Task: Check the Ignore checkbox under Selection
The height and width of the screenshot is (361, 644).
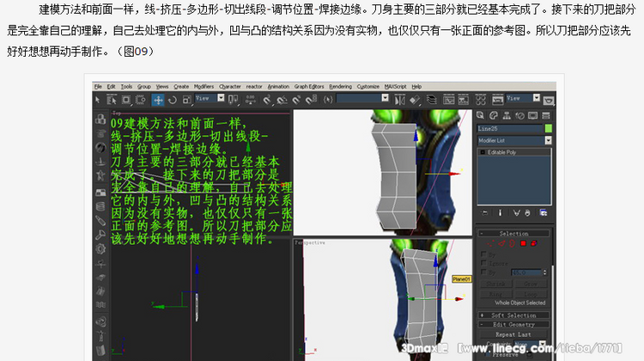Action: point(483,263)
